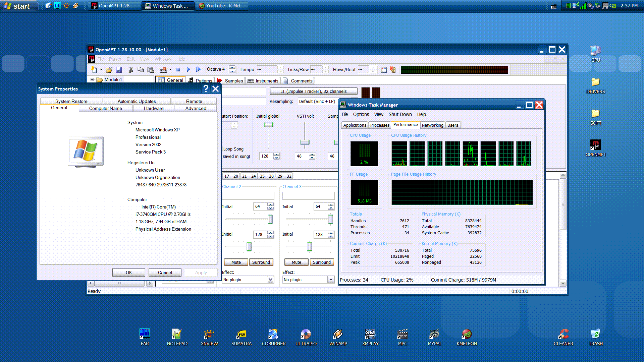Click Cancel in System Properties
This screenshot has height=362, width=644.
(x=165, y=273)
